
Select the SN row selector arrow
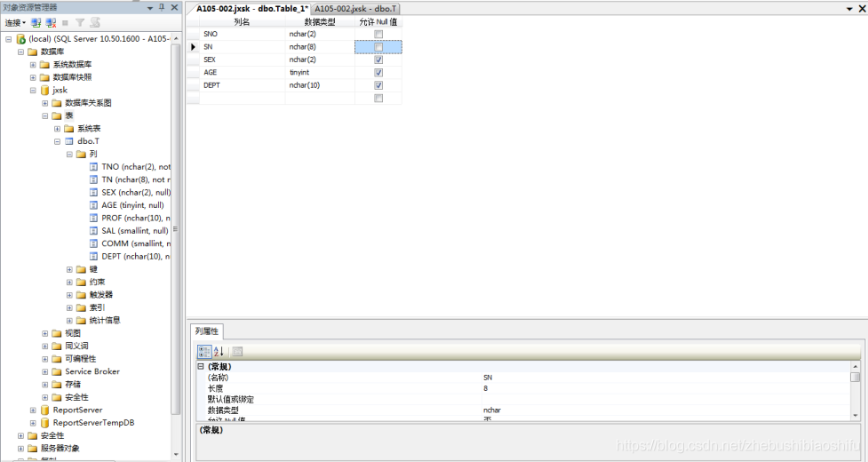click(x=193, y=47)
